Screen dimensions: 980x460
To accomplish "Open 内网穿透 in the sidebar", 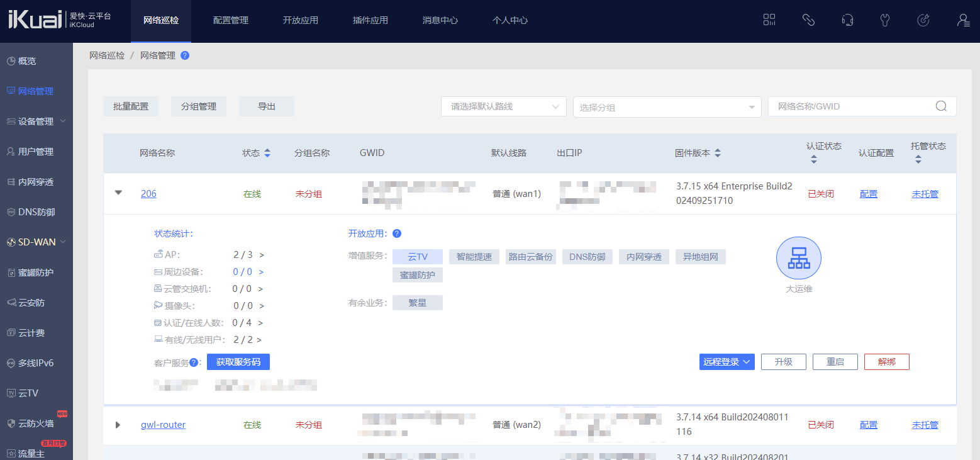I will point(36,182).
